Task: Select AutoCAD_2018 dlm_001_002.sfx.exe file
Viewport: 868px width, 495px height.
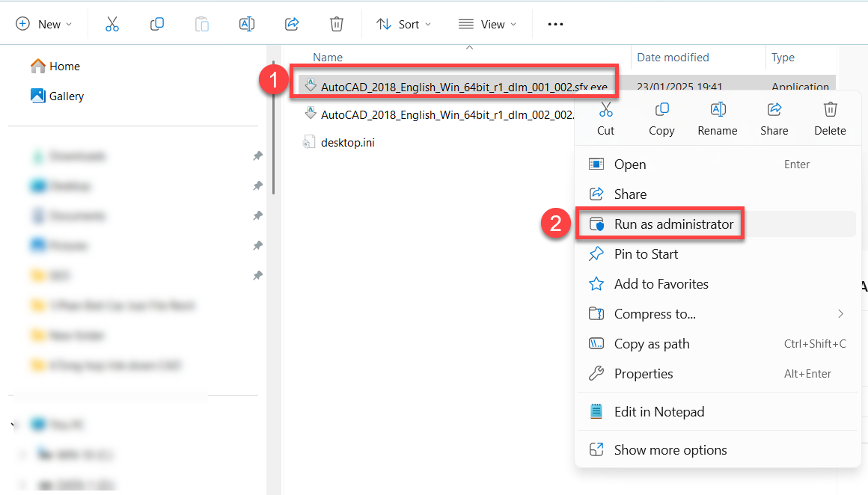Action: pos(464,87)
